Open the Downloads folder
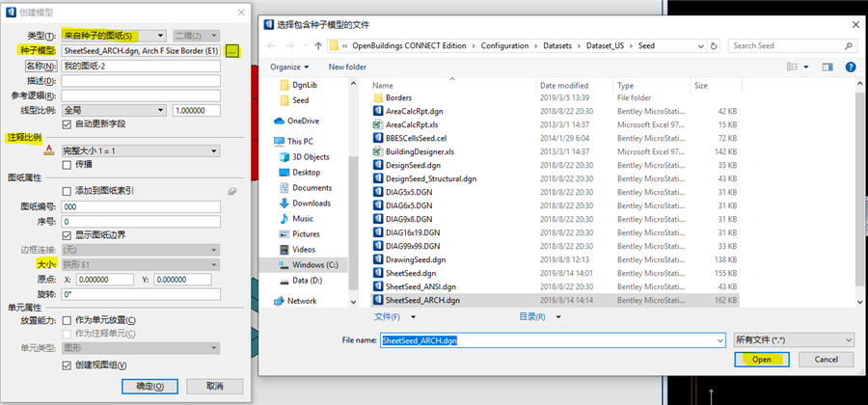 305,203
